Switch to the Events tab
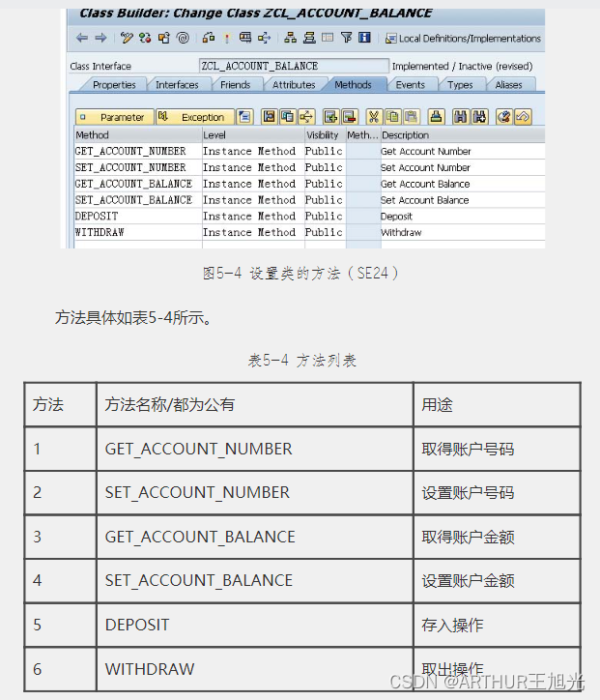Viewport: 600px width, 700px height. click(x=410, y=85)
